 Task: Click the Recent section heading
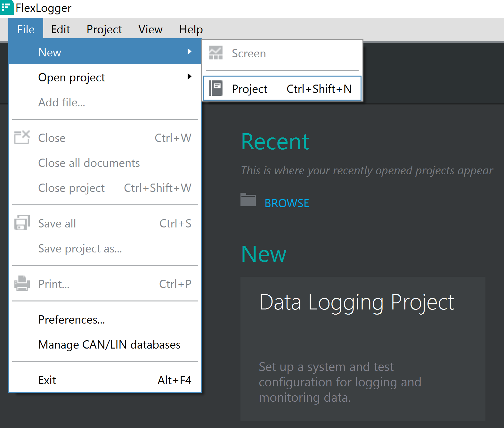(x=275, y=141)
